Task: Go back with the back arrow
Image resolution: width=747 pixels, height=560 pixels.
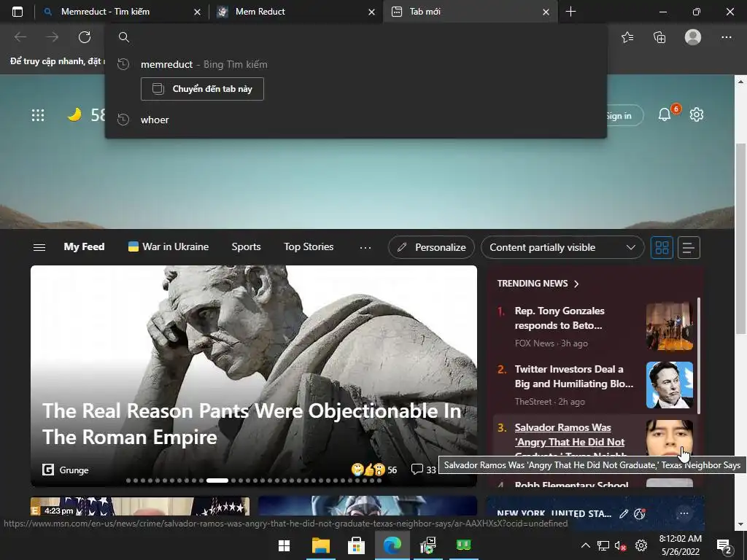Action: 20,37
